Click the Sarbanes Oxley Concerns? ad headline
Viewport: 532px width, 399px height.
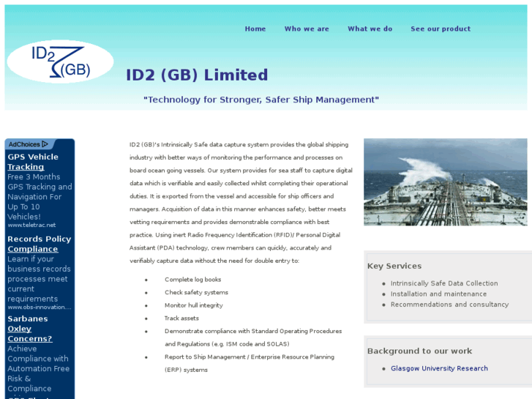pyautogui.click(x=30, y=329)
